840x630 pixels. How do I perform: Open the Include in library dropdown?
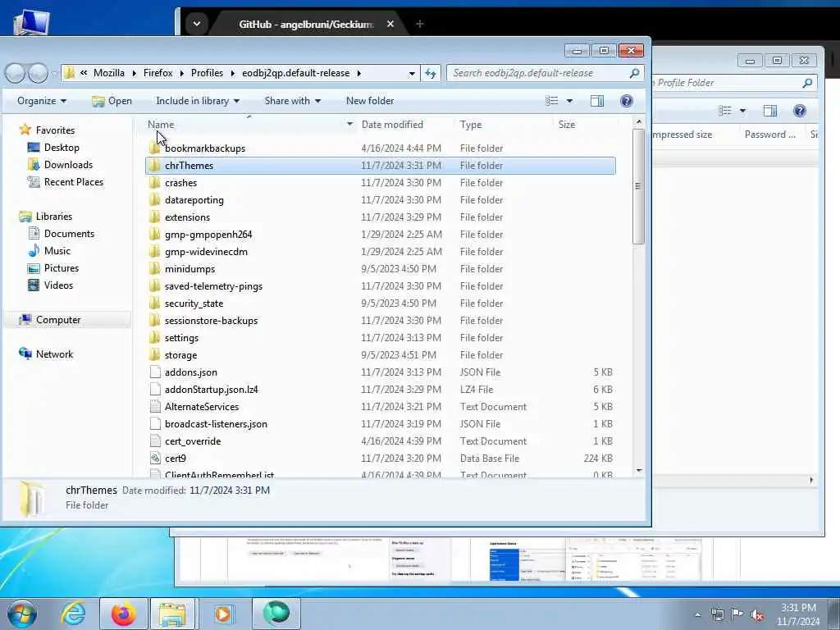198,101
